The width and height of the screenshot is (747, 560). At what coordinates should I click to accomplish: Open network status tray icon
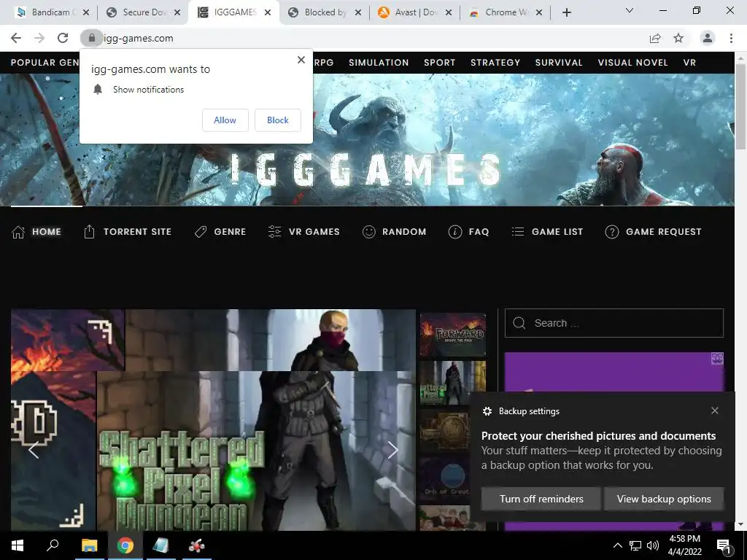635,545
